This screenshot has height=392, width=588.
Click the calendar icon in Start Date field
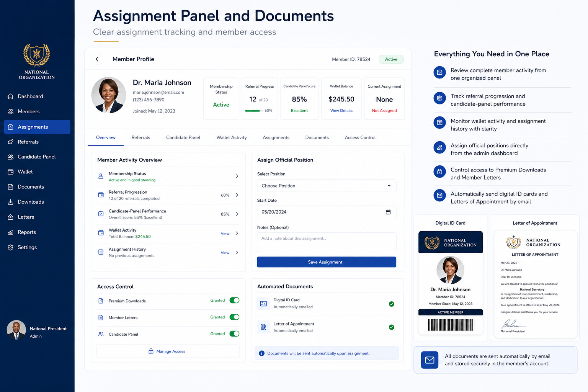(388, 212)
